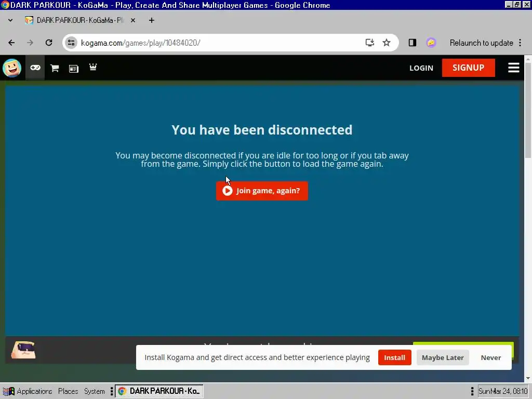Open Chrome three-dot menu
The image size is (532, 399).
click(520, 43)
